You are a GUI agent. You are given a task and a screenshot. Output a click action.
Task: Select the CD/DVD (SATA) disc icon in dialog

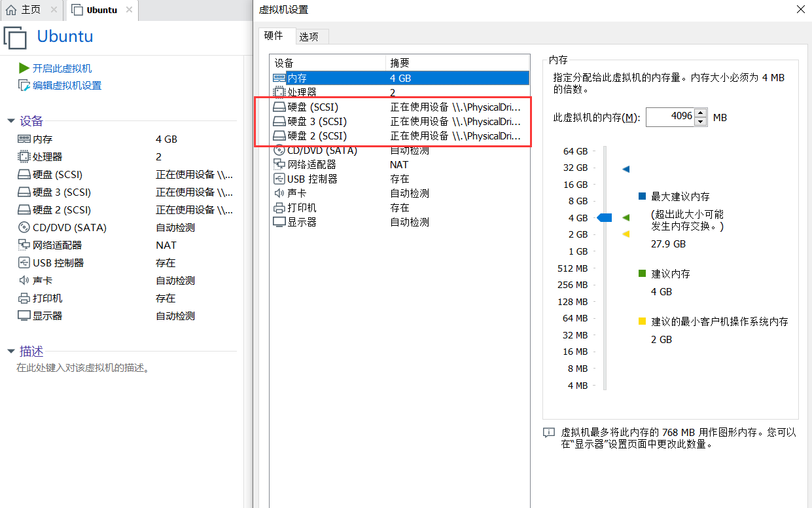pos(279,151)
